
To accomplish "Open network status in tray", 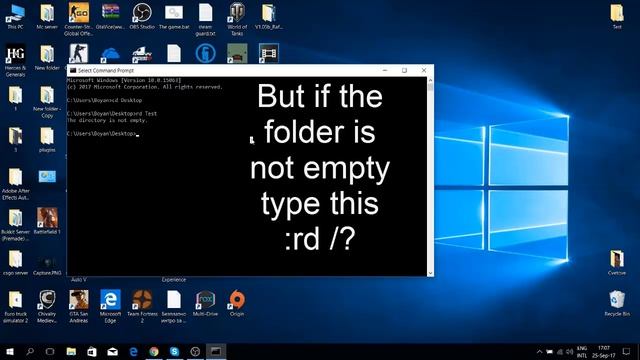I will pyautogui.click(x=560, y=352).
